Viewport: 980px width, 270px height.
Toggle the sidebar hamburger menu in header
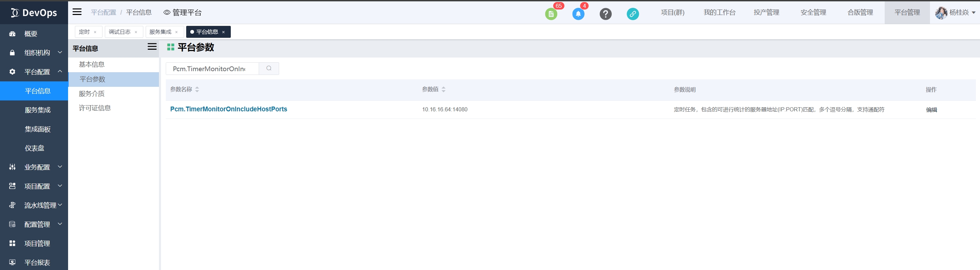tap(77, 12)
